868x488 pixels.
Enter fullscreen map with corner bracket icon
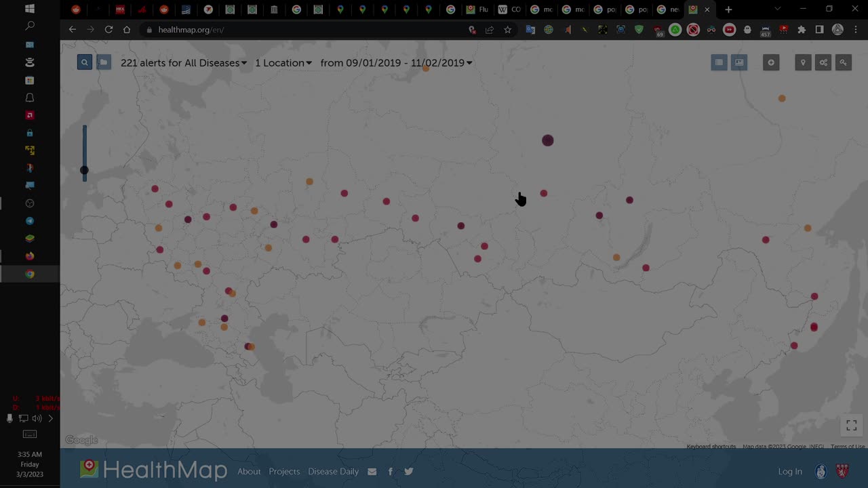point(852,426)
